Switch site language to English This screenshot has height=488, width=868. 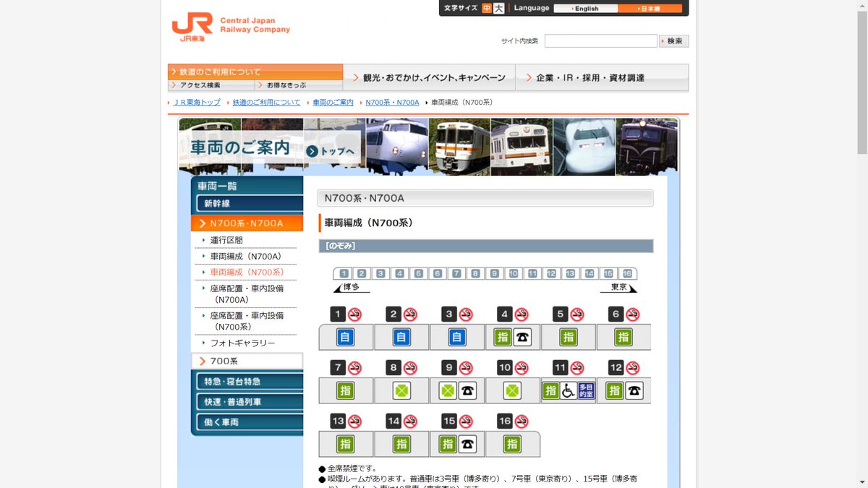pyautogui.click(x=586, y=9)
